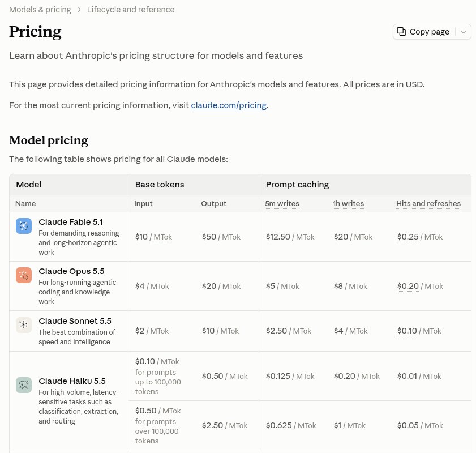Click the copy icon in Copy page button

401,32
